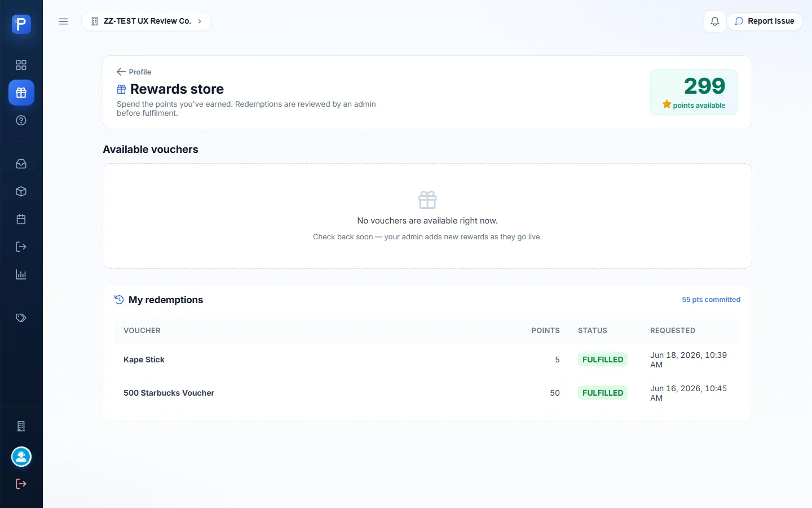Click the REQUESTED column header
812x508 pixels.
(x=673, y=331)
